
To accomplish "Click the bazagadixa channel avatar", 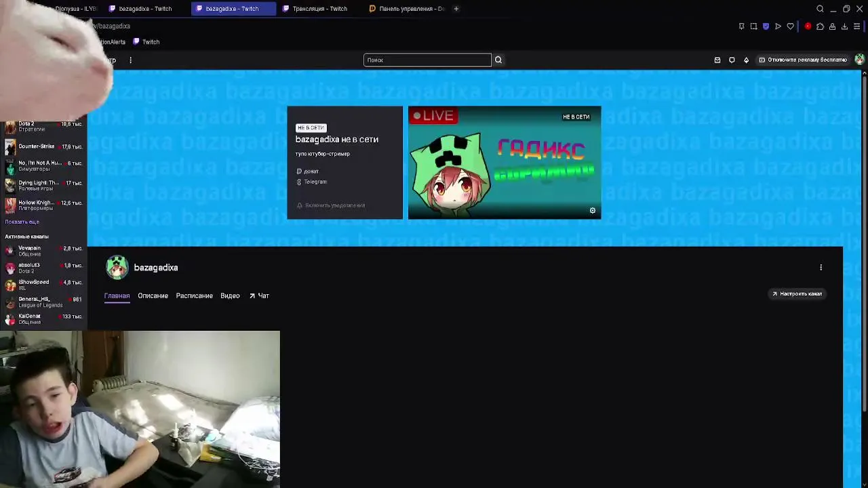I will click(117, 267).
